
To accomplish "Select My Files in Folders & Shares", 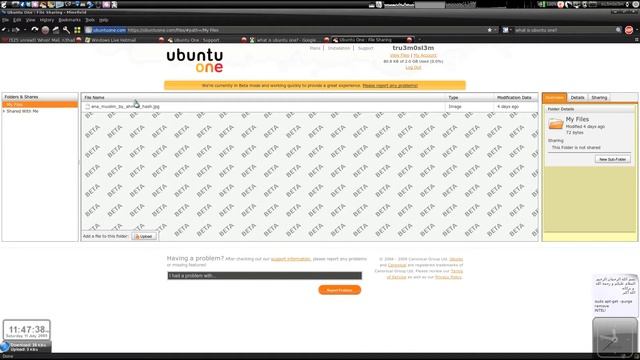I will [40, 104].
